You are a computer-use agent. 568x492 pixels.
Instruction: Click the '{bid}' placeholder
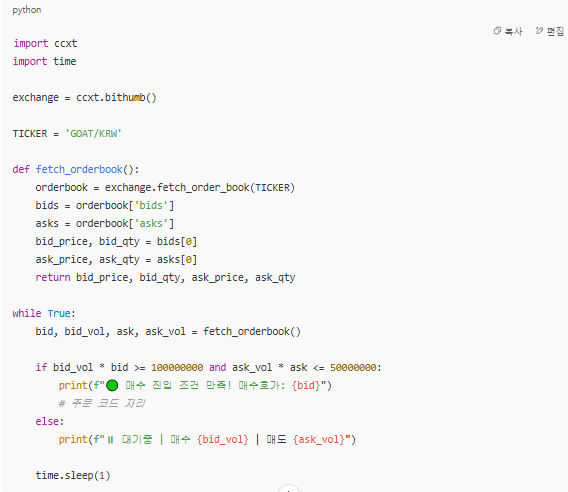tap(306, 385)
